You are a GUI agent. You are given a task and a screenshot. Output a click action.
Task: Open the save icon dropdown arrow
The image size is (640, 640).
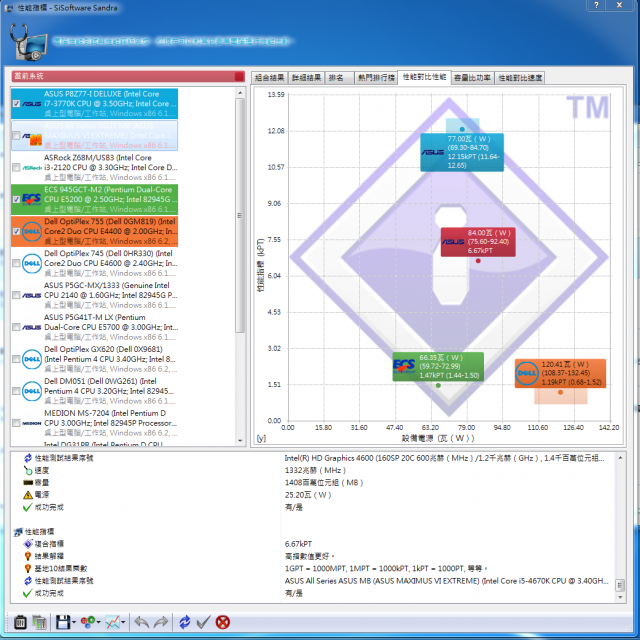coord(74,623)
